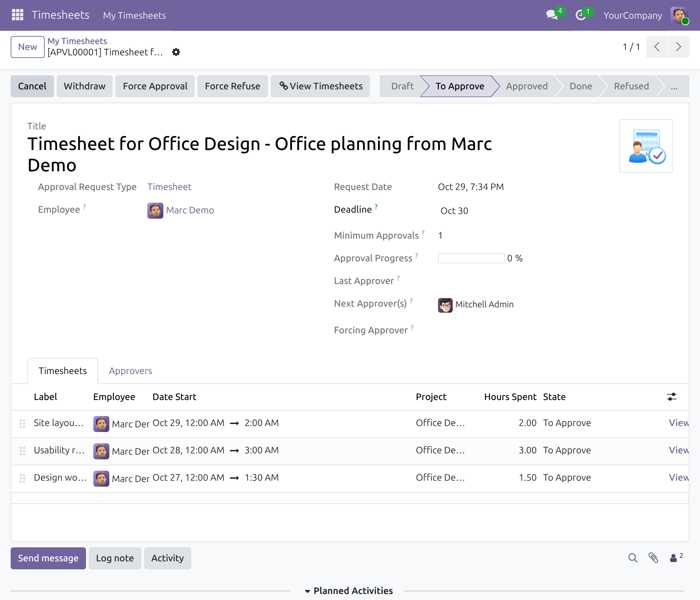This screenshot has height=600, width=700.
Task: Click the Deadline help question mark
Action: point(376,206)
